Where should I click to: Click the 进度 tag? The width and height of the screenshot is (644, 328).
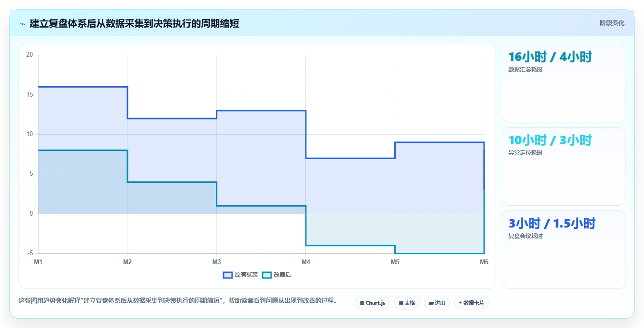tap(437, 303)
